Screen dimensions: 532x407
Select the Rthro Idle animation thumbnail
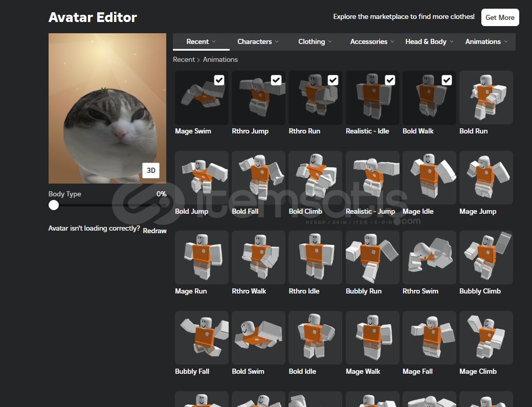pos(315,257)
